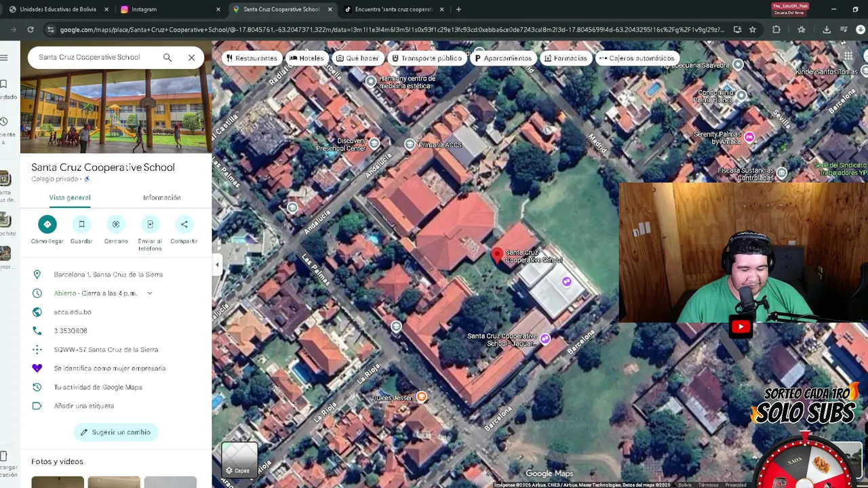Open the Google Maps hamburger menu
The image size is (868, 488).
click(x=4, y=58)
